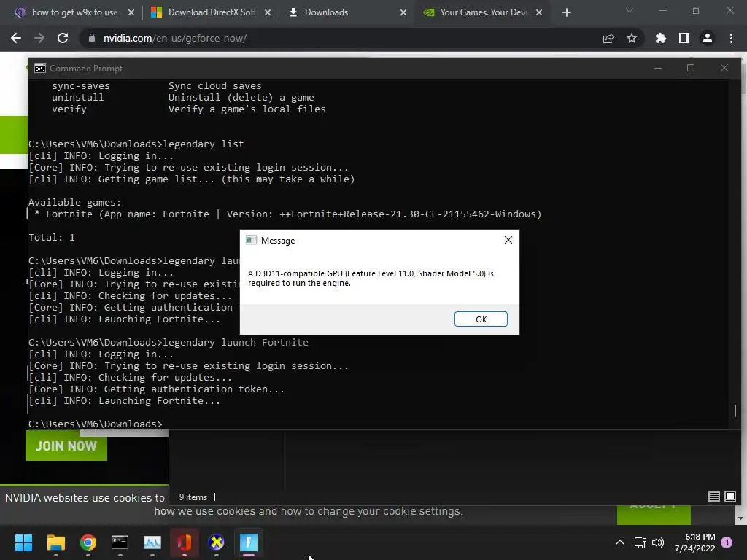Click the address bar URL nvidia.com/en-us/geforce-now/
This screenshot has height=560, width=747.
pos(175,38)
